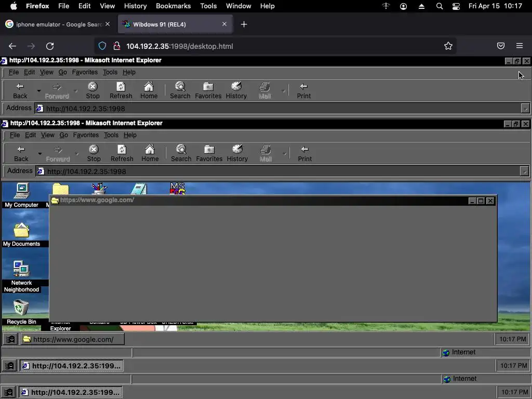Open Help menu in inner Internet Explorer
The height and width of the screenshot is (399, 532).
[130, 135]
